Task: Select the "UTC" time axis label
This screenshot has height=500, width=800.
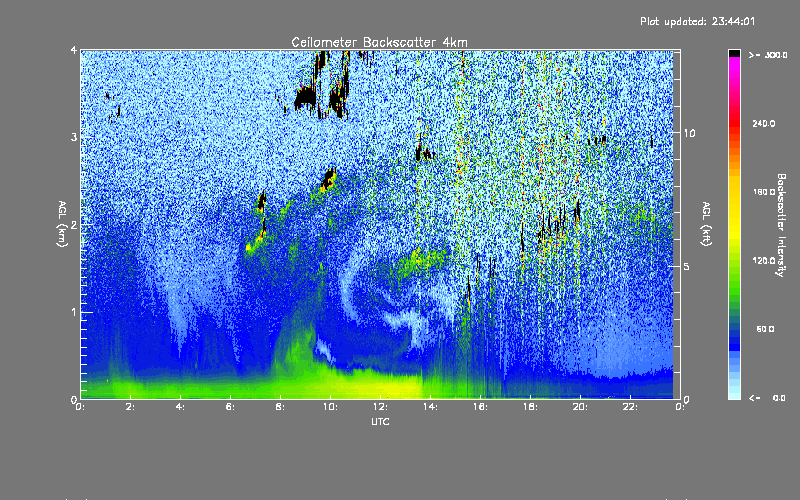Action: click(380, 421)
